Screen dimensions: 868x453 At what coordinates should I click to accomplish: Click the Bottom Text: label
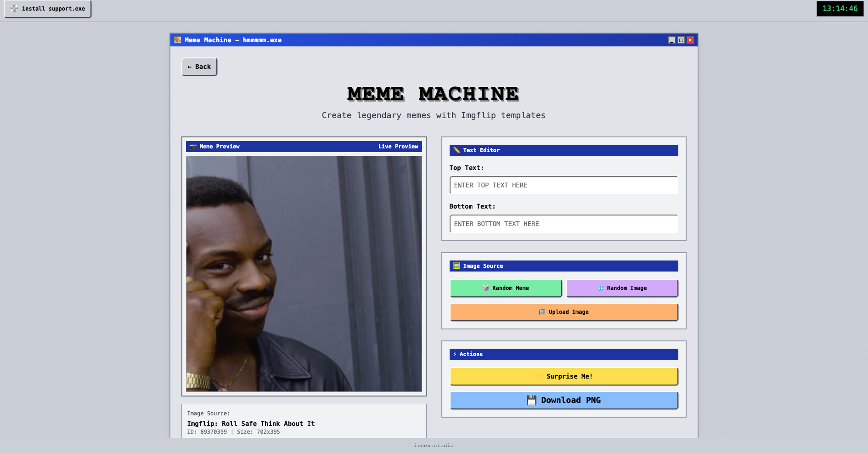[472, 206]
